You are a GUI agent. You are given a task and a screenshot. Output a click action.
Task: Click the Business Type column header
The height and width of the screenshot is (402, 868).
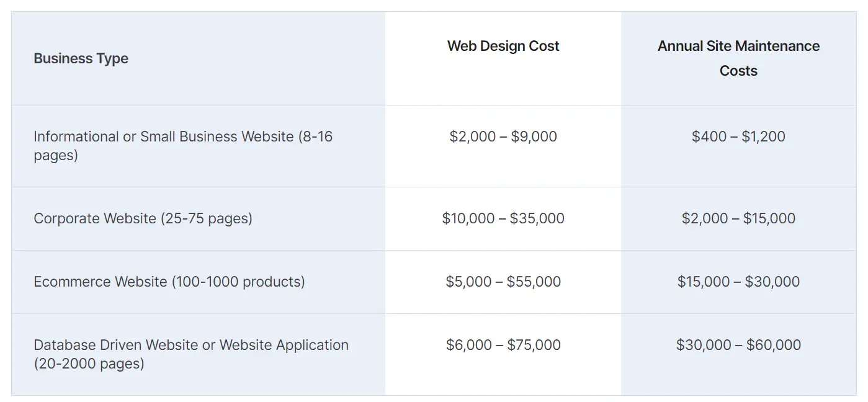pos(81,58)
